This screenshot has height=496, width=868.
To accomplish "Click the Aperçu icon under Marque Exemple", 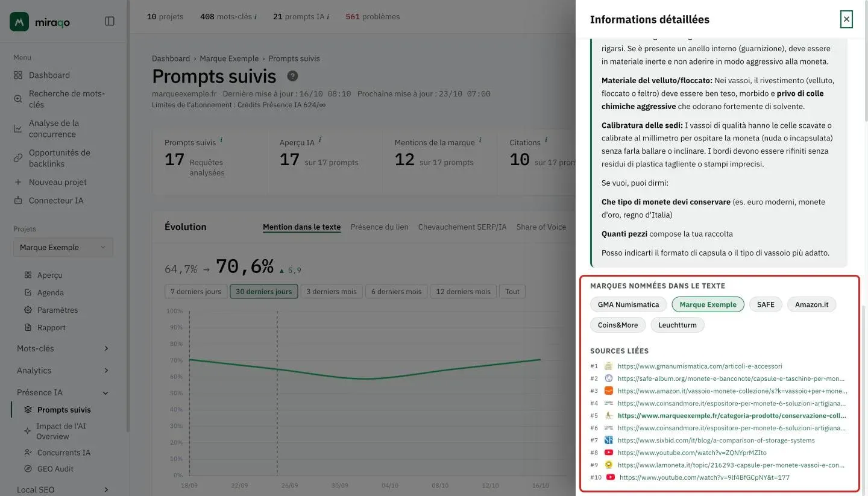I will click(x=28, y=275).
